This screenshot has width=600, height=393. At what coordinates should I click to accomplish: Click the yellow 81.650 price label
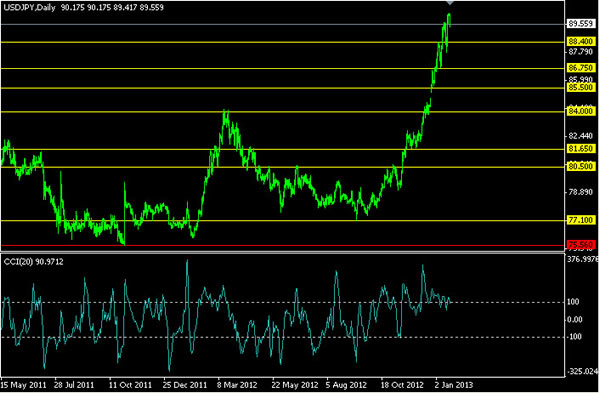pyautogui.click(x=580, y=149)
